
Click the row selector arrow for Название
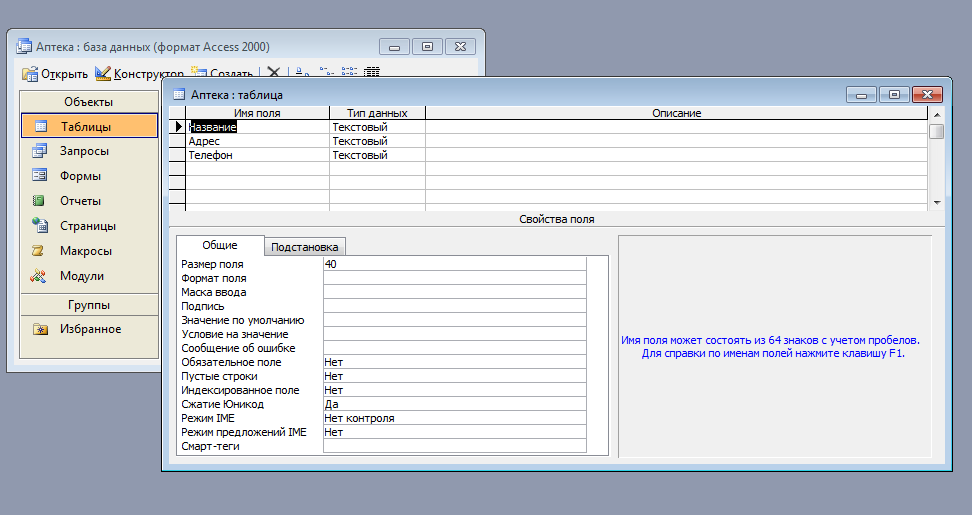click(177, 127)
